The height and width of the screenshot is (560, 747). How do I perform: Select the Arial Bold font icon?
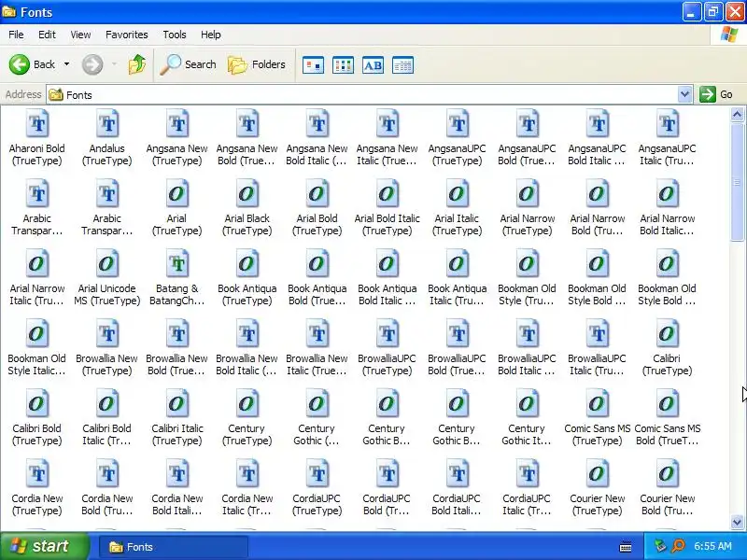pos(317,194)
